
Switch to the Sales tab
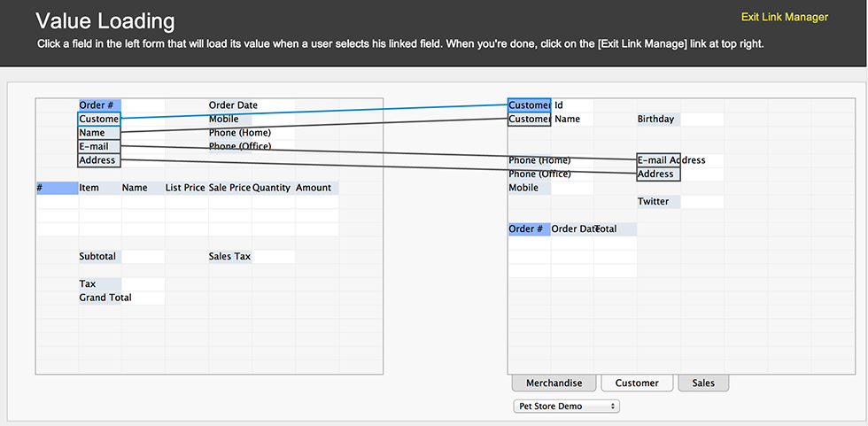703,383
